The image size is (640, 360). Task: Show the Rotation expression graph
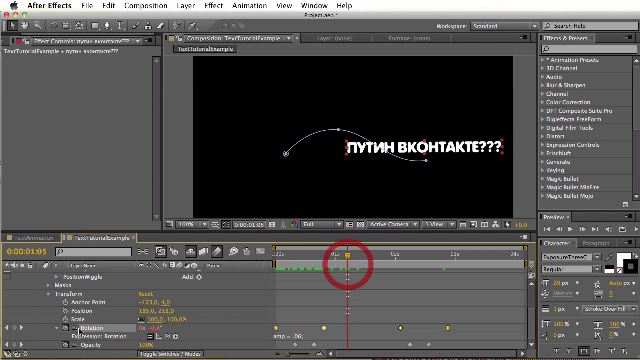click(x=159, y=336)
